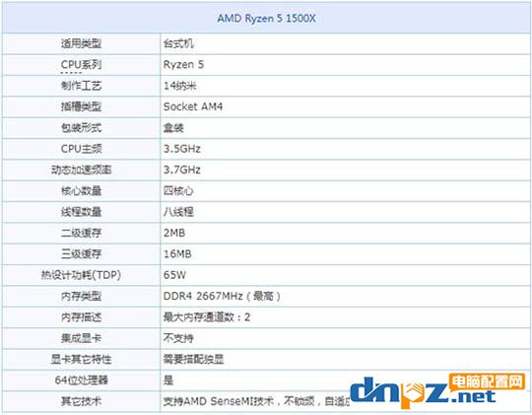Select the 显卡其它特性 label
The width and height of the screenshot is (532, 415).
(x=81, y=359)
